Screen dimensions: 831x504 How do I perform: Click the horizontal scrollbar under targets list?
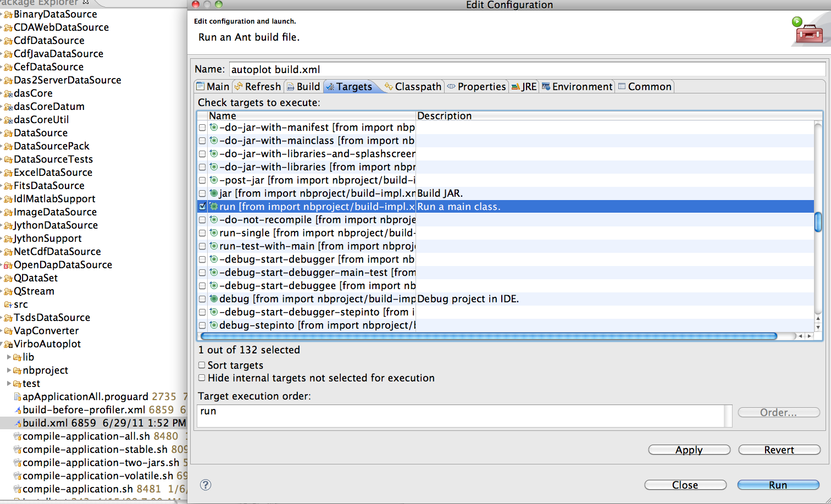click(488, 336)
